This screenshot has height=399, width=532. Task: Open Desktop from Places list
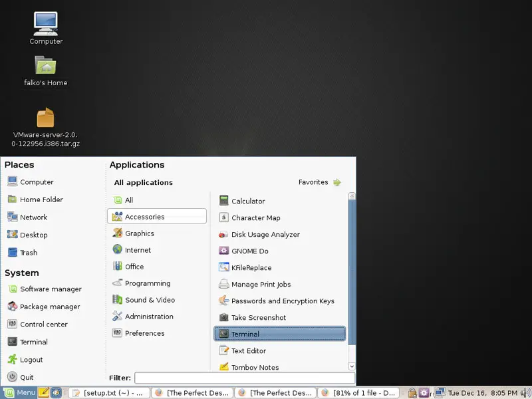tap(27, 235)
